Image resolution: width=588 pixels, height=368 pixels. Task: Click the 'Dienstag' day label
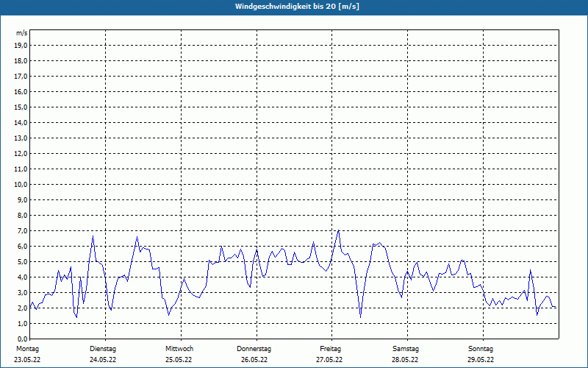(x=103, y=349)
